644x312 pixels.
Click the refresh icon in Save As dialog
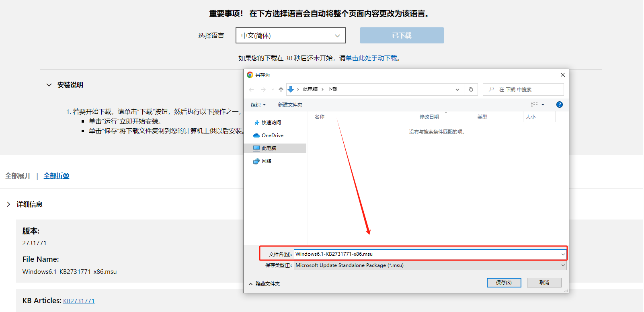coord(471,90)
